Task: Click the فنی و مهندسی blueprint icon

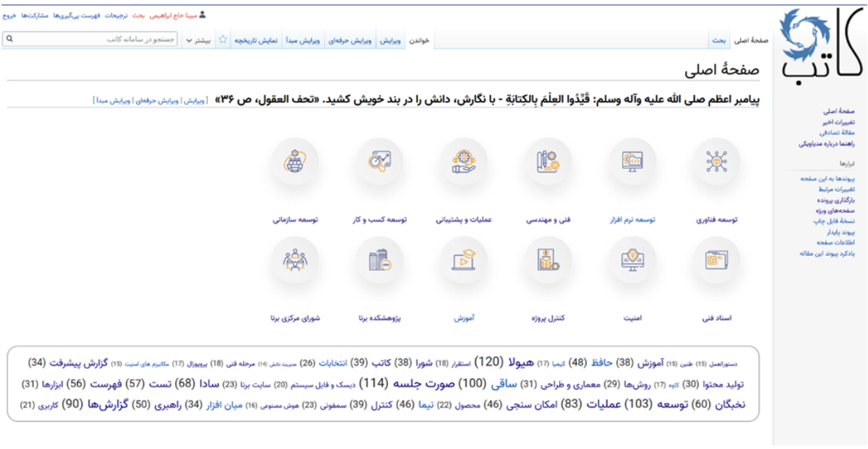Action: point(548,161)
